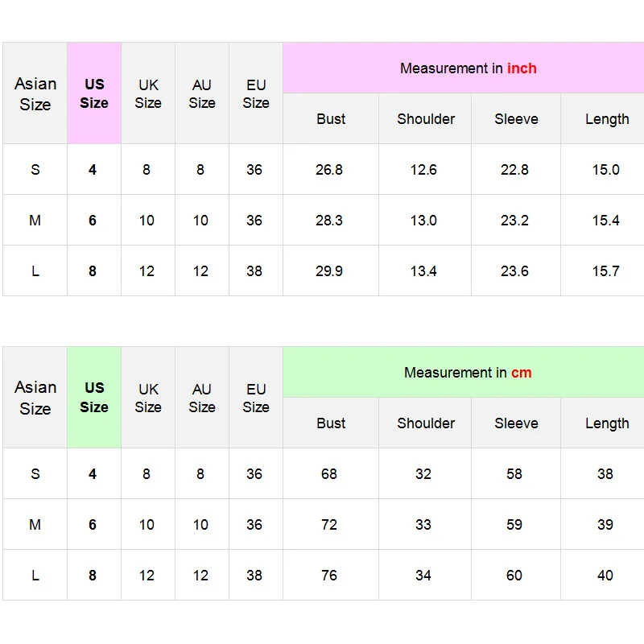Click sleeve value 23.2 in M row

516,220
